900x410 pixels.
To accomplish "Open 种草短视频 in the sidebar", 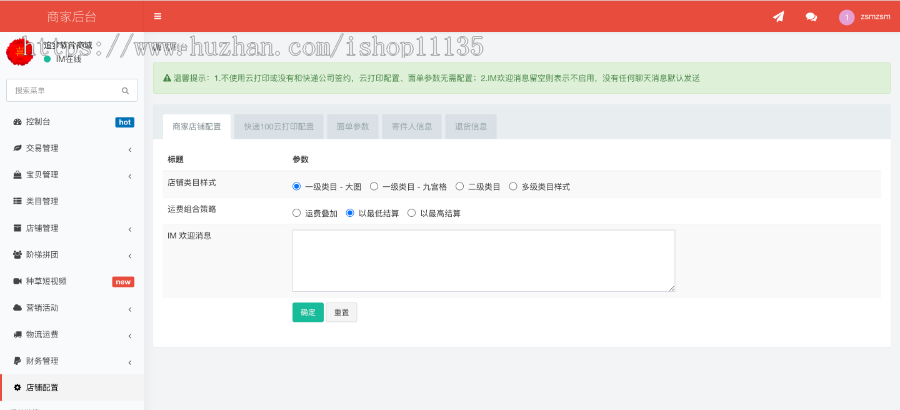I will pos(46,281).
